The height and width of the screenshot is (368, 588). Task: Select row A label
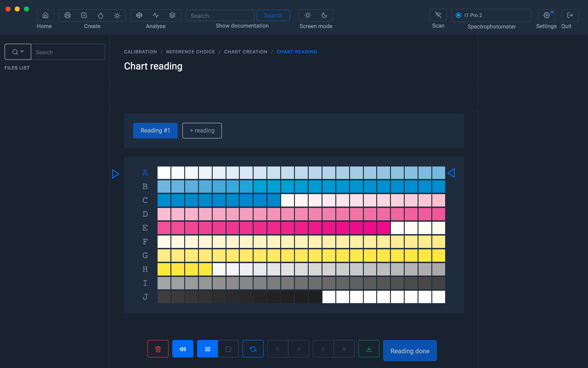tap(145, 173)
